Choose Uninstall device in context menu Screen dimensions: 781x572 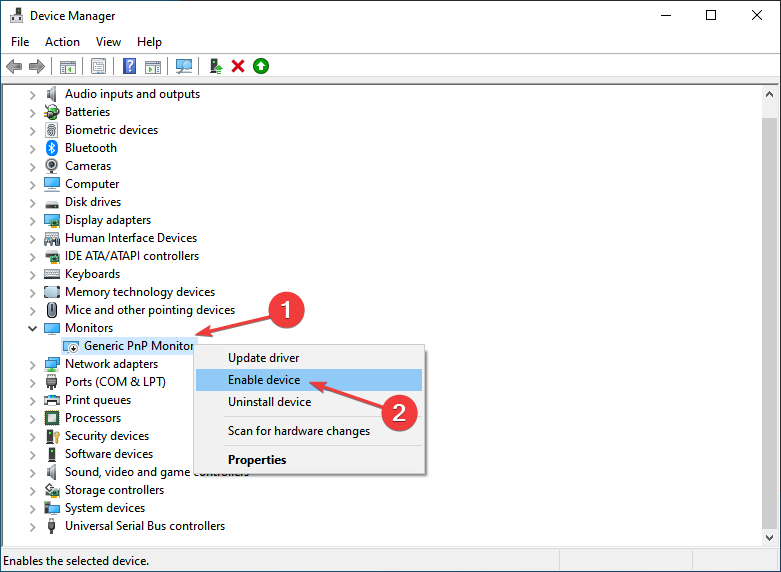309,402
